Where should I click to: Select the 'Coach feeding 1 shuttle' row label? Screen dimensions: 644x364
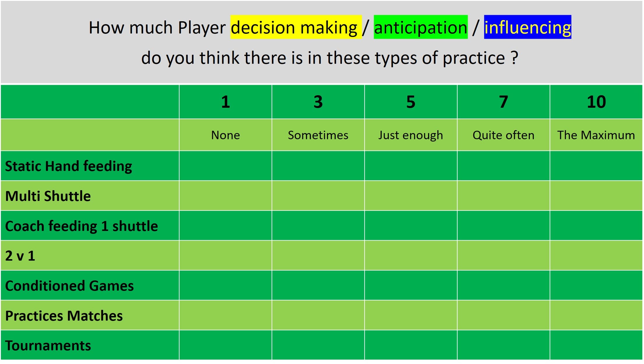click(x=82, y=226)
